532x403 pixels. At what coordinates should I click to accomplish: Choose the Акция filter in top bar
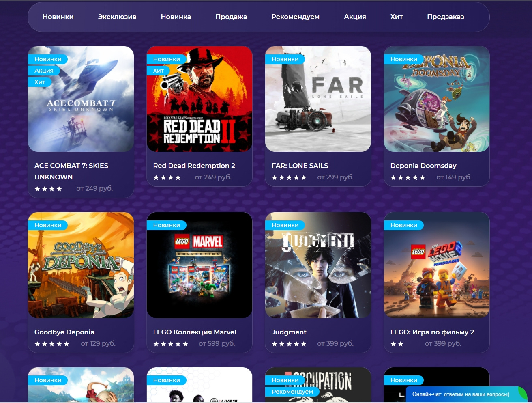tap(355, 17)
